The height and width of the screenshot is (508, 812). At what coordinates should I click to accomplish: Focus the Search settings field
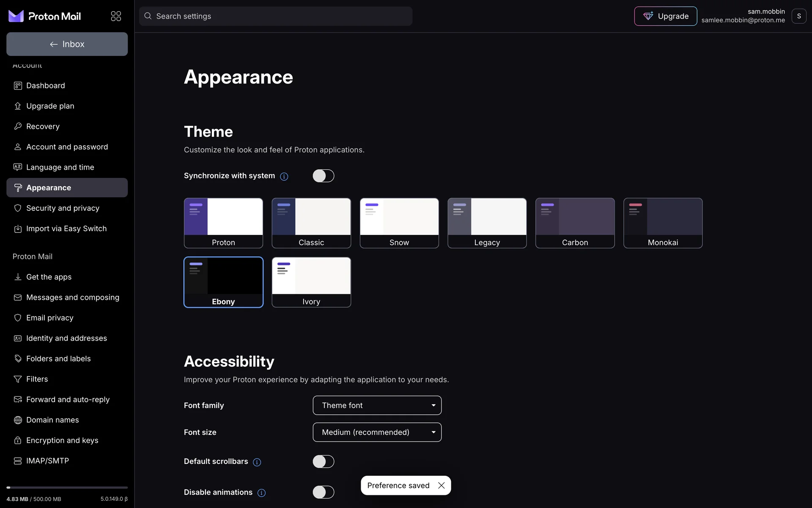[x=276, y=16]
